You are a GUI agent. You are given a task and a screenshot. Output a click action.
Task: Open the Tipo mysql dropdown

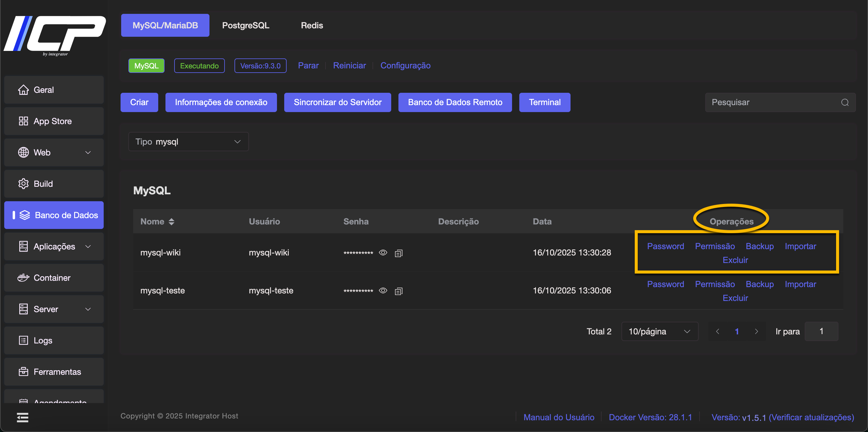188,142
